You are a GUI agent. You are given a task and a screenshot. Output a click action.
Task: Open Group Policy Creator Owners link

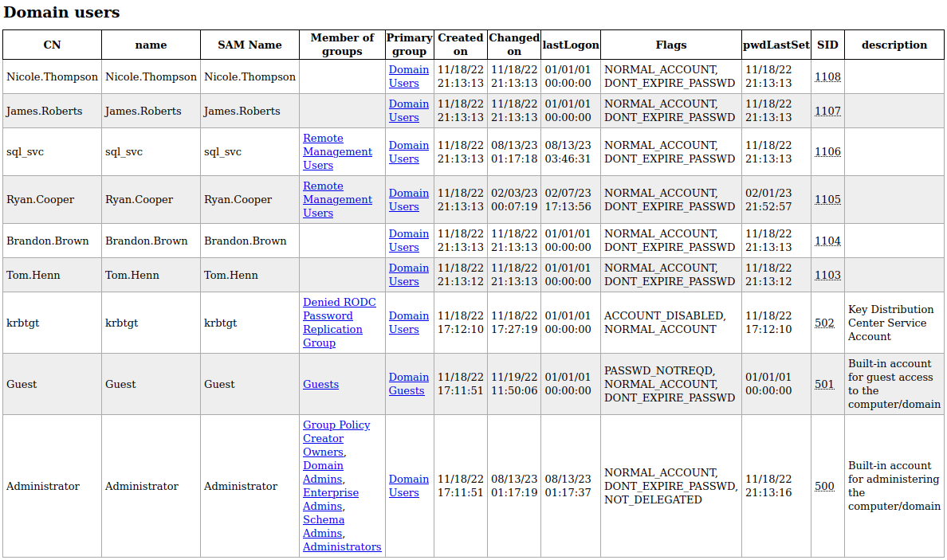click(x=336, y=439)
